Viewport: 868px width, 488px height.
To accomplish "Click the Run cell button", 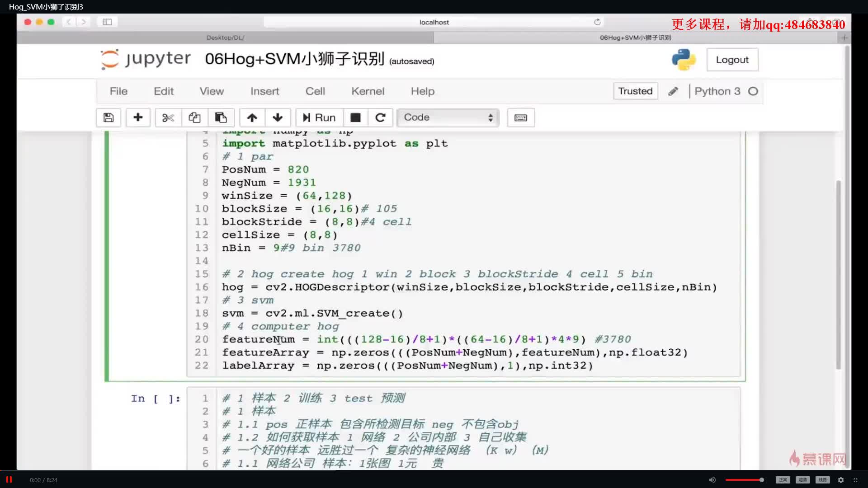I will coord(318,117).
